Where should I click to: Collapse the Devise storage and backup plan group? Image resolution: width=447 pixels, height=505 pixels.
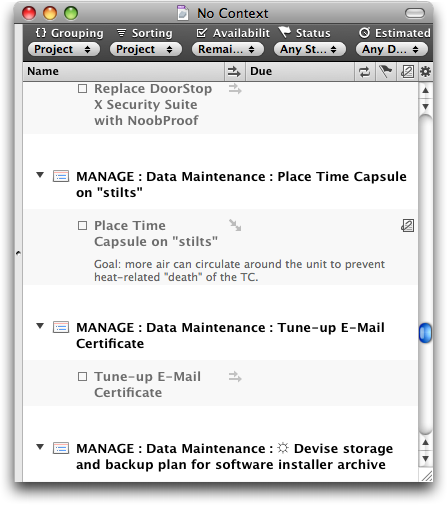pyautogui.click(x=40, y=447)
